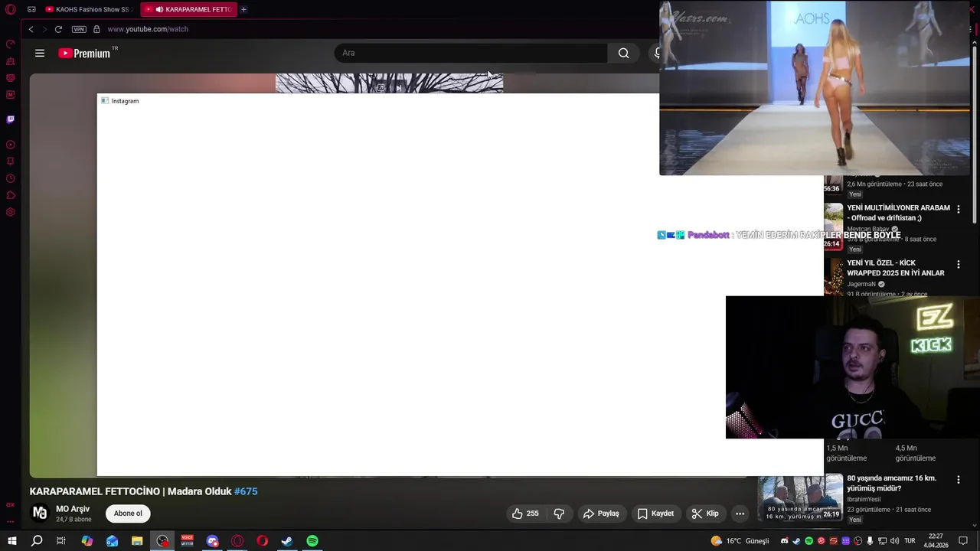Open Twitch in Opera sidebar
980x551 pixels.
click(11, 119)
